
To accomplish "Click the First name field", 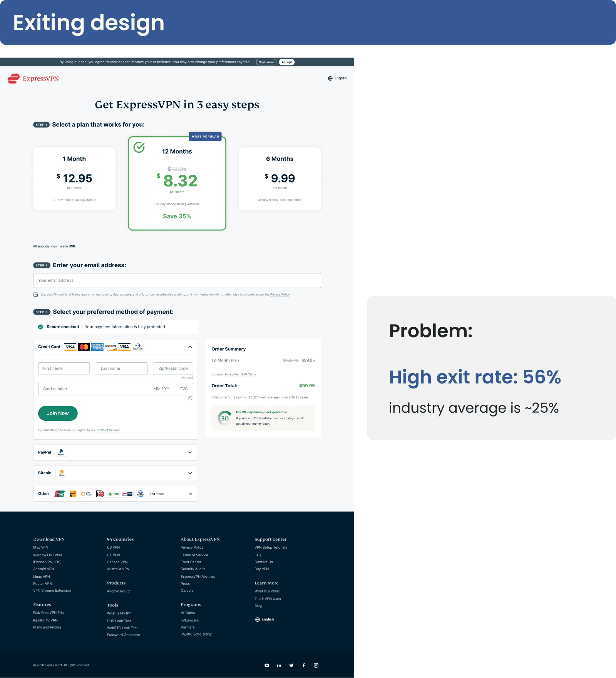I will click(x=64, y=368).
